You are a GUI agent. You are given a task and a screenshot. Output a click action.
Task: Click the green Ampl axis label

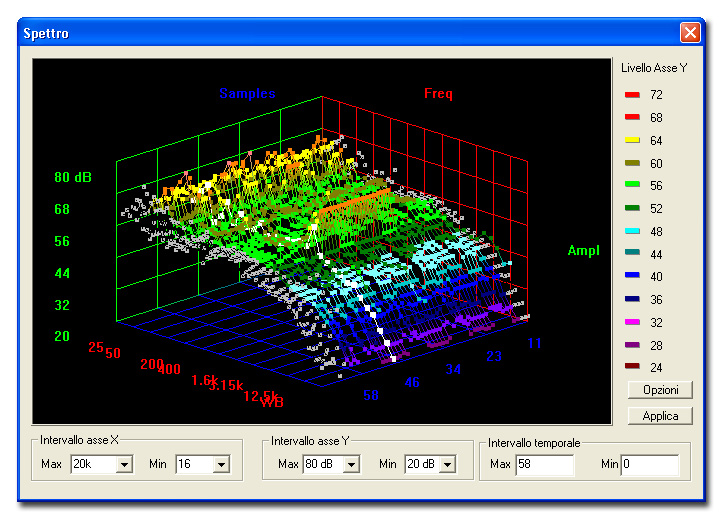(x=584, y=251)
